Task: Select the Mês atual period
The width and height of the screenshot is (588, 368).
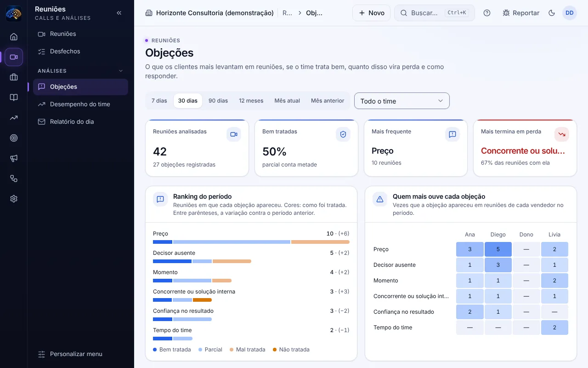Action: pos(287,101)
